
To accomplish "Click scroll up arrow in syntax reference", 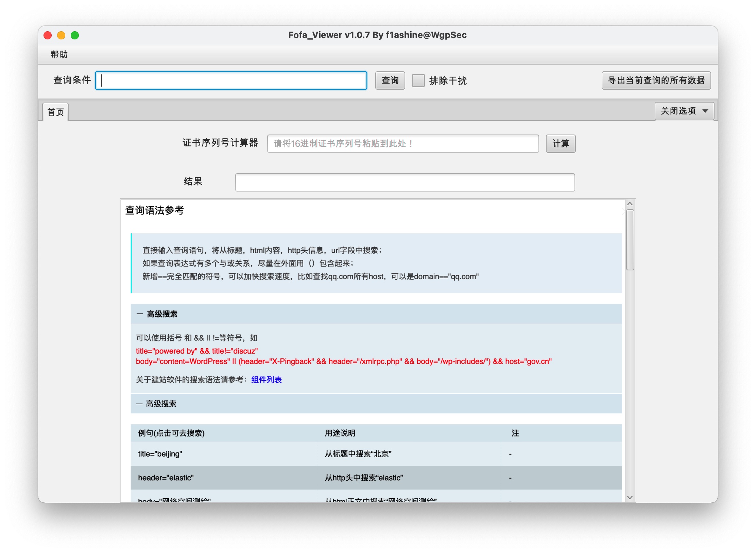I will pos(630,204).
